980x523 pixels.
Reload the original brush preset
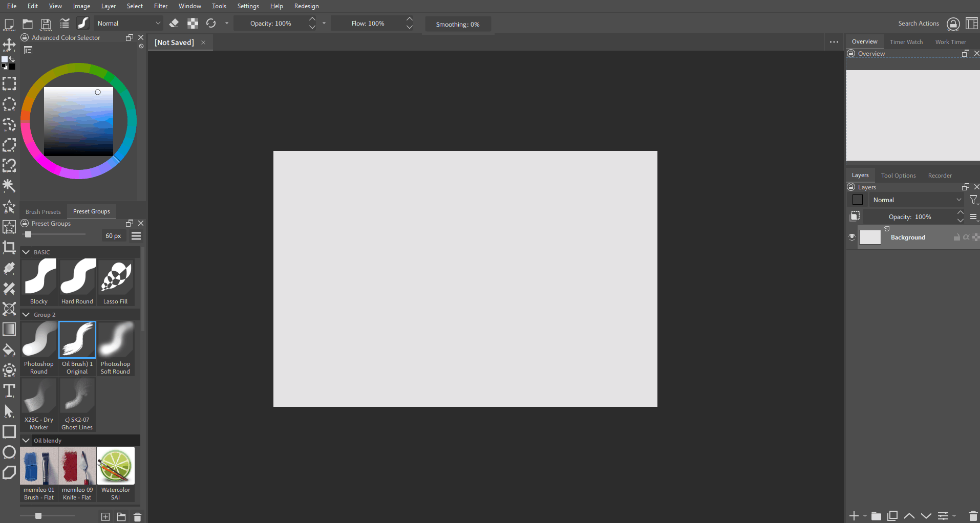tap(211, 24)
